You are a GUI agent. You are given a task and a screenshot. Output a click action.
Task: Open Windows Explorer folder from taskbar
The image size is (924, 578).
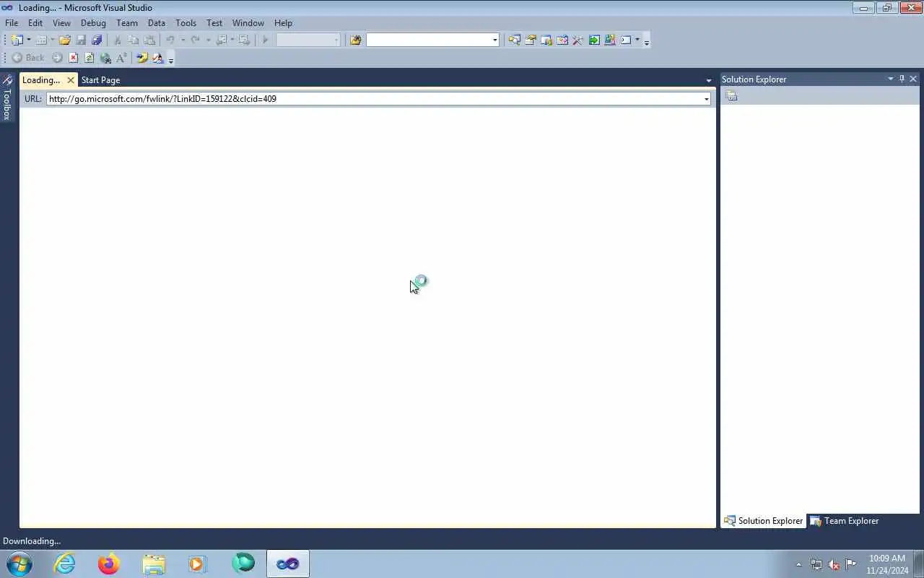pos(154,564)
